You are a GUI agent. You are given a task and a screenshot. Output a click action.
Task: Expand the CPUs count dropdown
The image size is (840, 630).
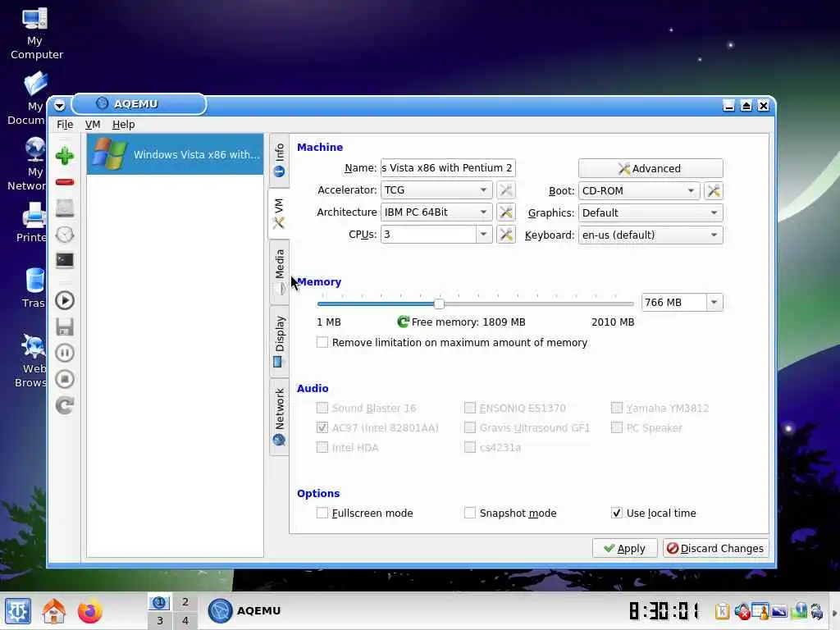(484, 235)
